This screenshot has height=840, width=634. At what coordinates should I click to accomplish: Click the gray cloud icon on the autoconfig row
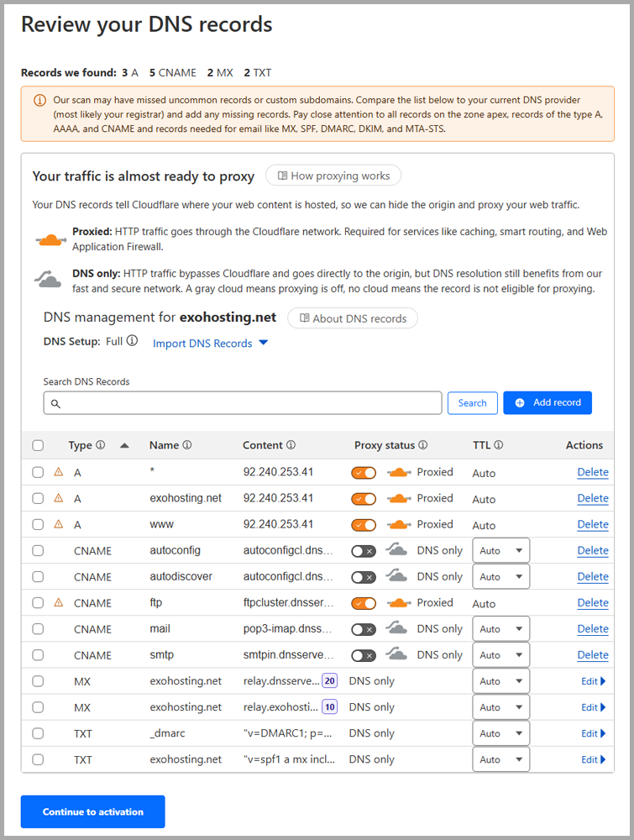[396, 549]
